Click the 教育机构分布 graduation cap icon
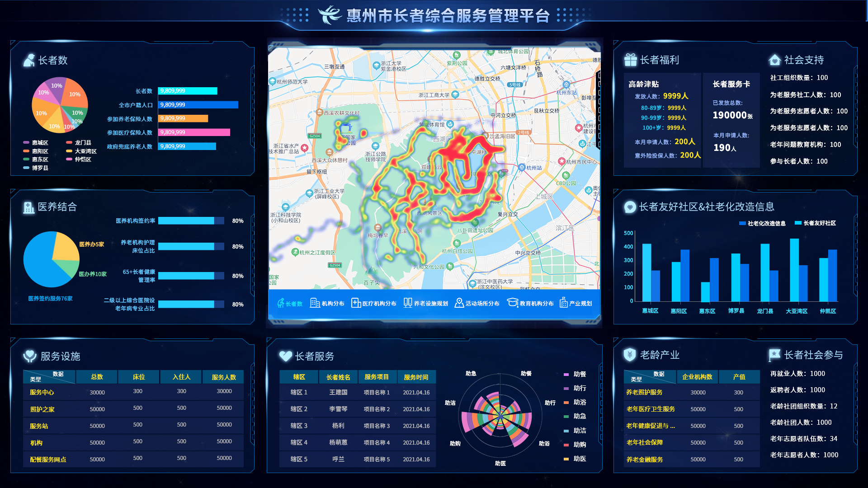 point(512,303)
